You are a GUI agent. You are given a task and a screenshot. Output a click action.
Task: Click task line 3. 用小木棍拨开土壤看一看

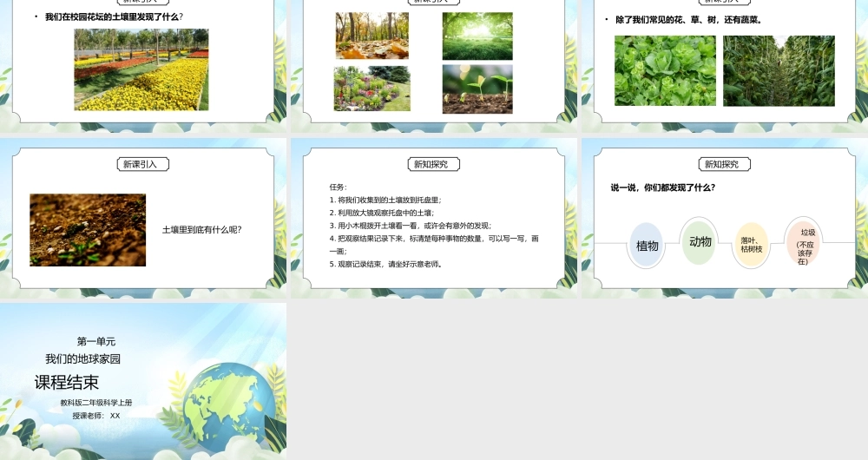[x=411, y=226]
